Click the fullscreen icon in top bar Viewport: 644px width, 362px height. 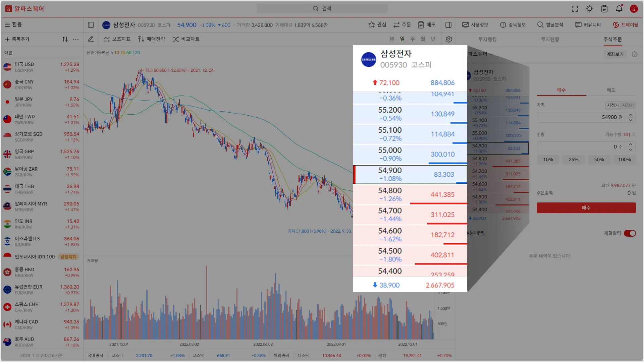(x=575, y=9)
